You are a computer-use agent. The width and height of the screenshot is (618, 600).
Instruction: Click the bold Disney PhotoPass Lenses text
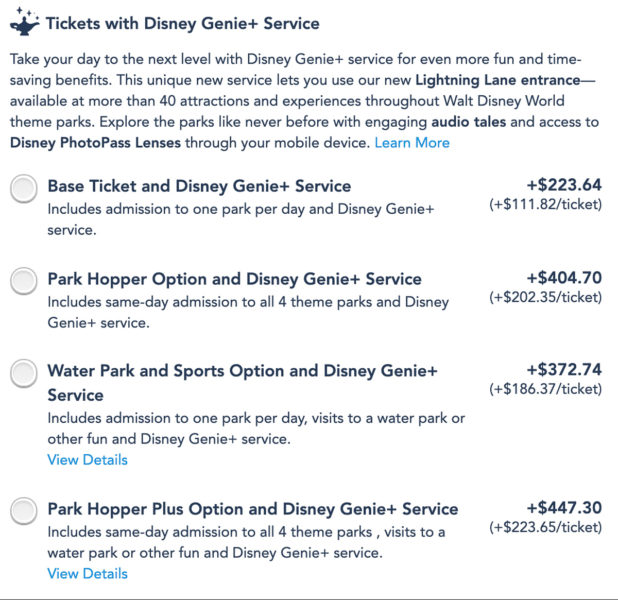coord(95,143)
